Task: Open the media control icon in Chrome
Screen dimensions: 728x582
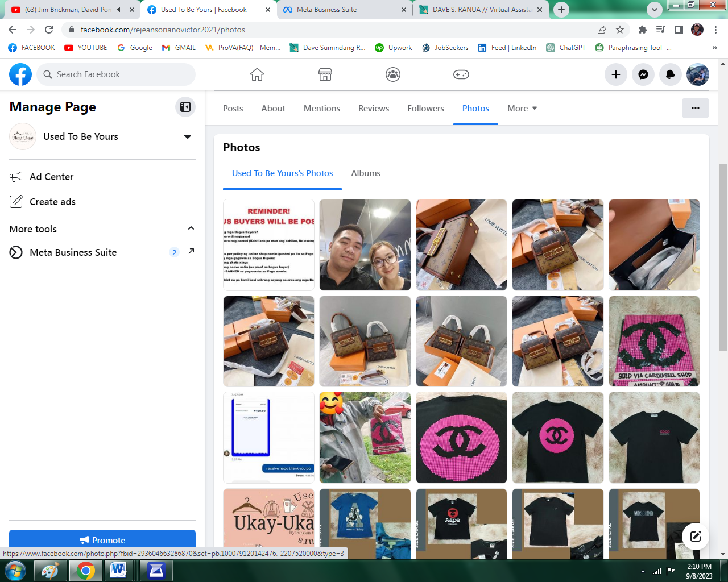Action: (661, 30)
